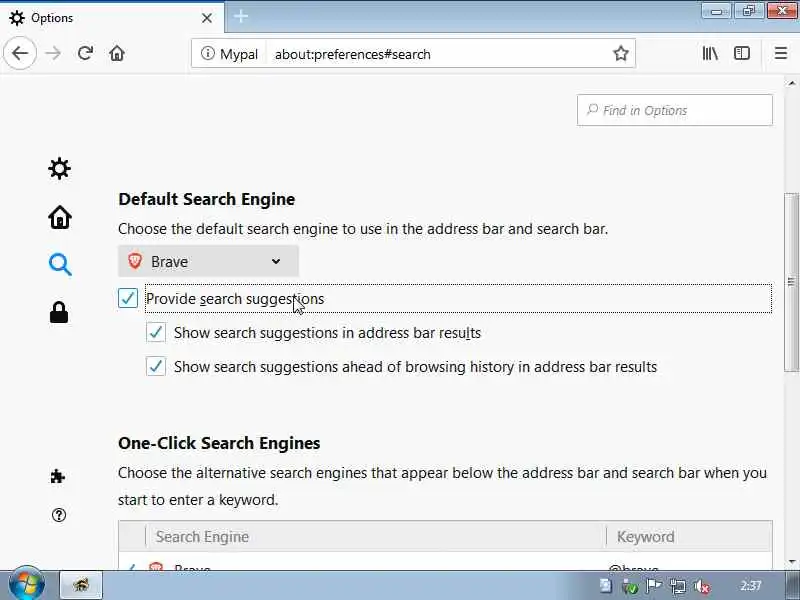Click the green check shield tray icon
This screenshot has width=800, height=600.
tap(630, 586)
